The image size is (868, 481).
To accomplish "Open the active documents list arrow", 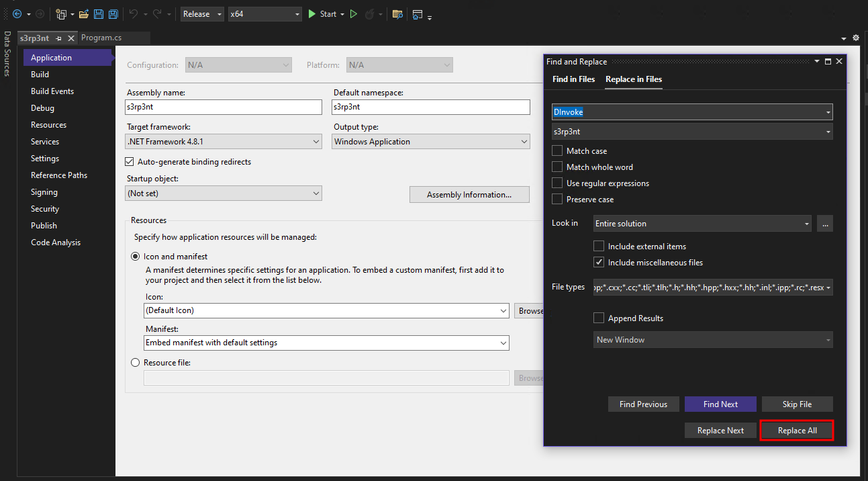I will click(x=844, y=39).
